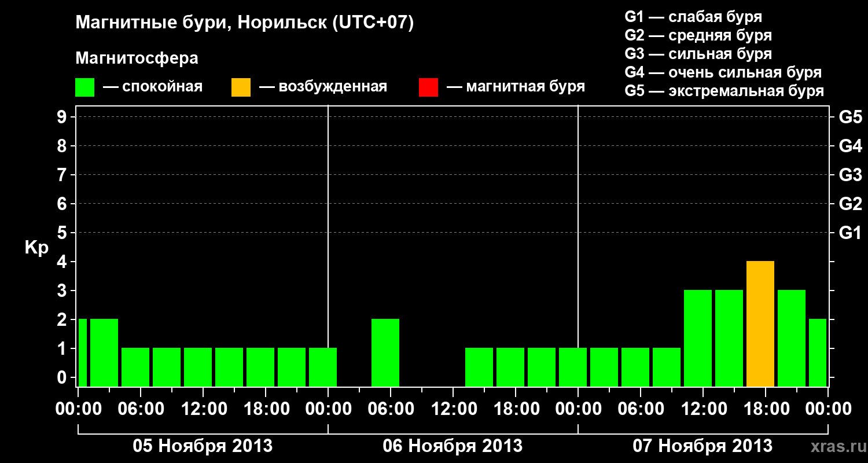Select the lone Kp 2 bar near 06:00 on 06 November
Screen dimensions: 868x463
(385, 352)
